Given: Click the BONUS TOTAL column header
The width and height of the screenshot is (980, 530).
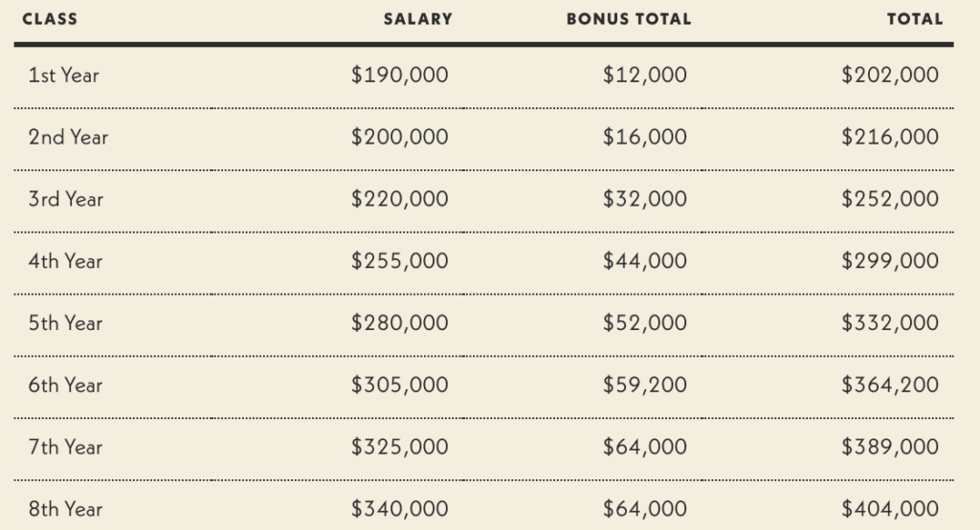Looking at the screenshot, I should [628, 18].
